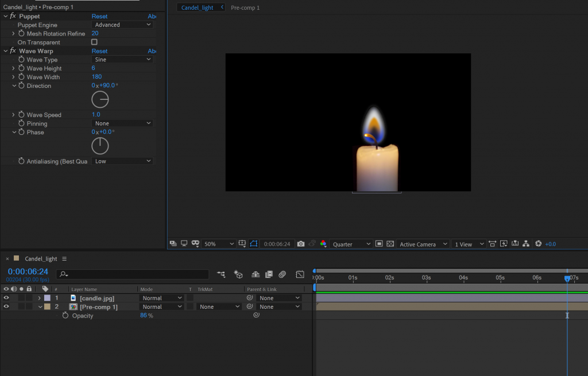Expand the candle.jpg layer properties
The height and width of the screenshot is (376, 588).
(x=39, y=298)
